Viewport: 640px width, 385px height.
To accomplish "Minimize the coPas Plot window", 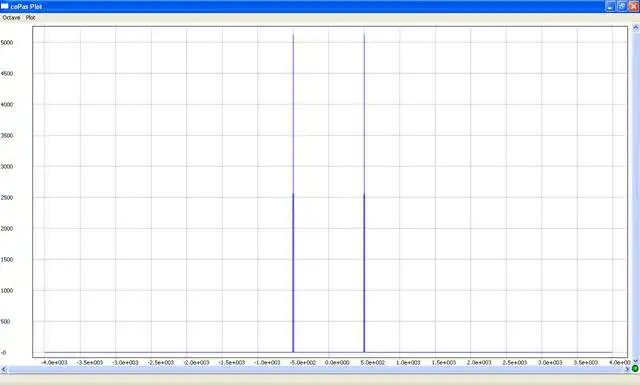I will 610,6.
